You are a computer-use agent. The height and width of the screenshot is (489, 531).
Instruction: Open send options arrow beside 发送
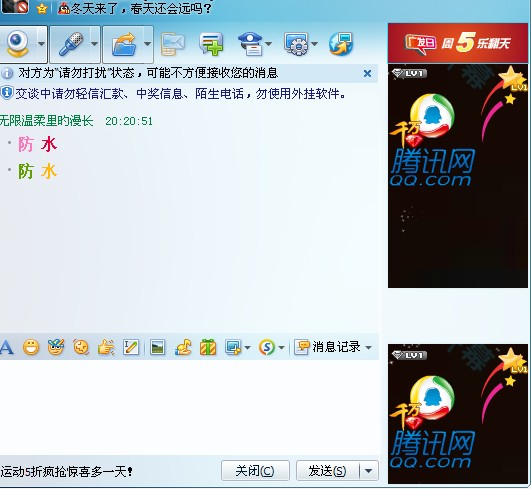click(368, 471)
